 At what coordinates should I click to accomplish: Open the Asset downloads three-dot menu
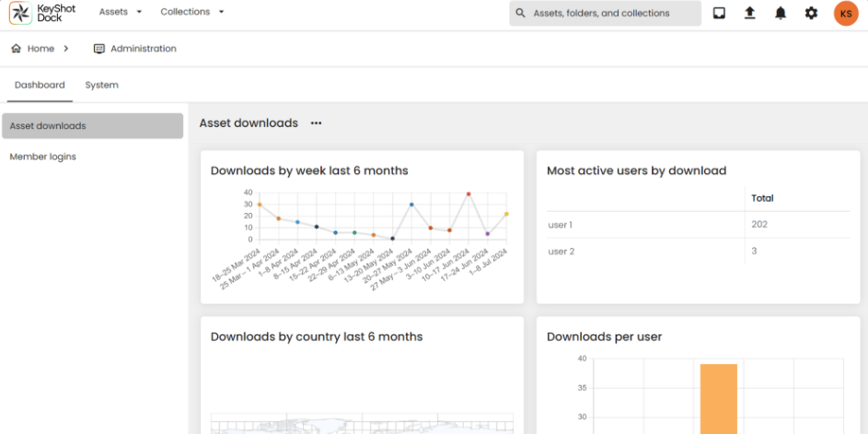316,123
